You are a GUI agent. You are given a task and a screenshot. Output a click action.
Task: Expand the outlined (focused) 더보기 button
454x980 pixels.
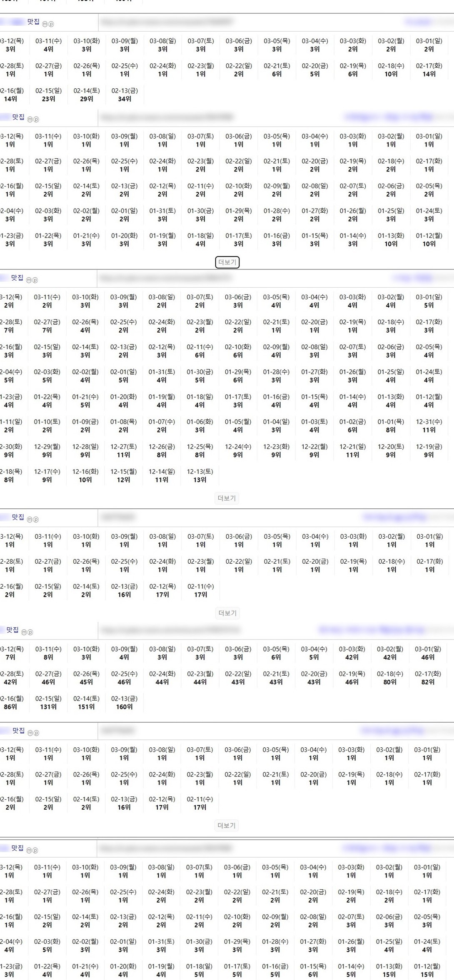227,262
